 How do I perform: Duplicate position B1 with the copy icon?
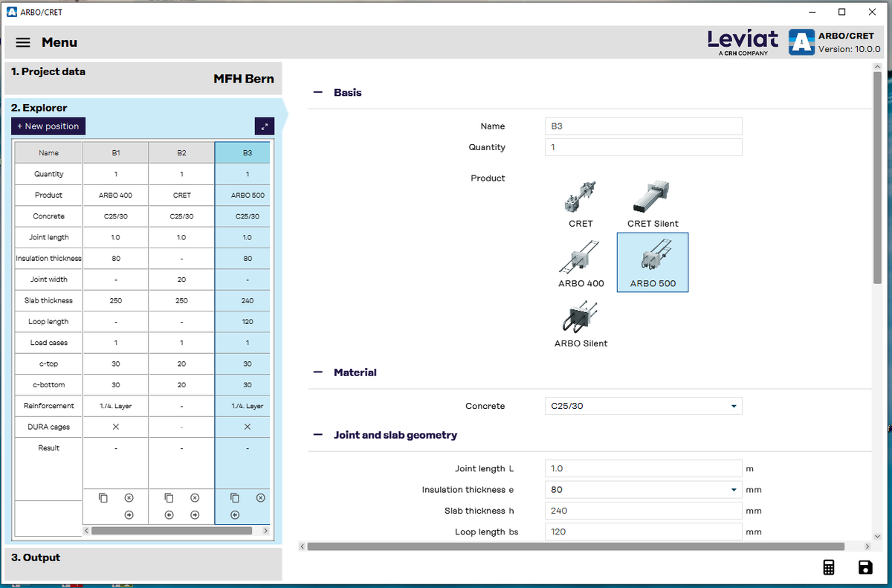coord(104,497)
